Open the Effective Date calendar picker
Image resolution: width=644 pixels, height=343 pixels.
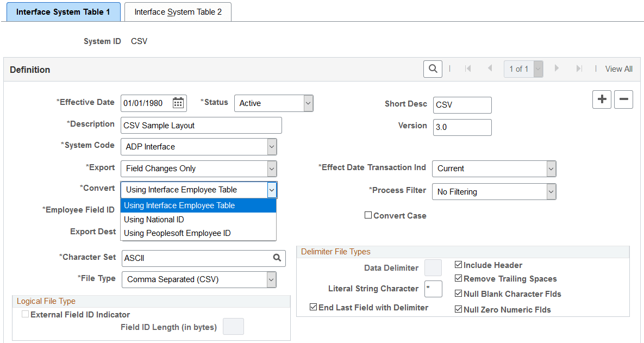(178, 103)
